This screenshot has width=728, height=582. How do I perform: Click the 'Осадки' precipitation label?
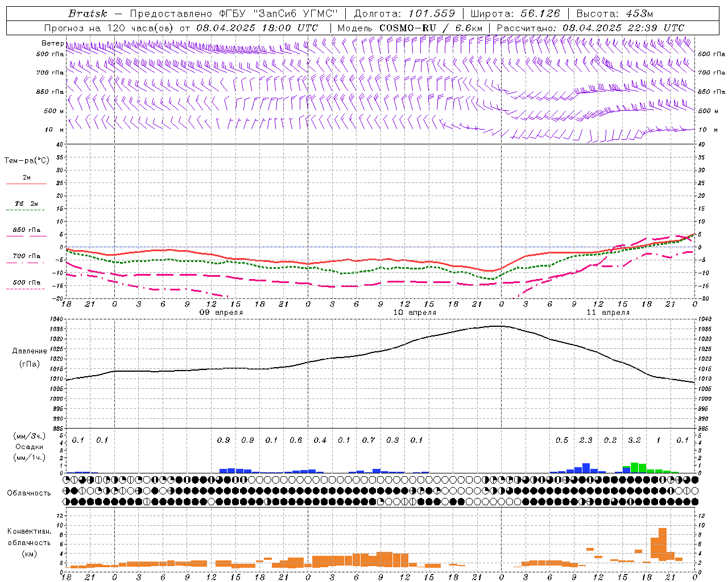click(29, 447)
